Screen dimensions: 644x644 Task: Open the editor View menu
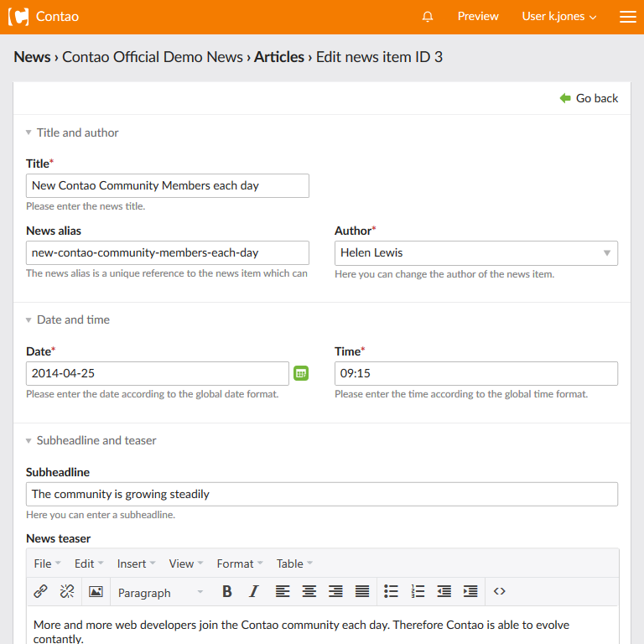point(185,563)
